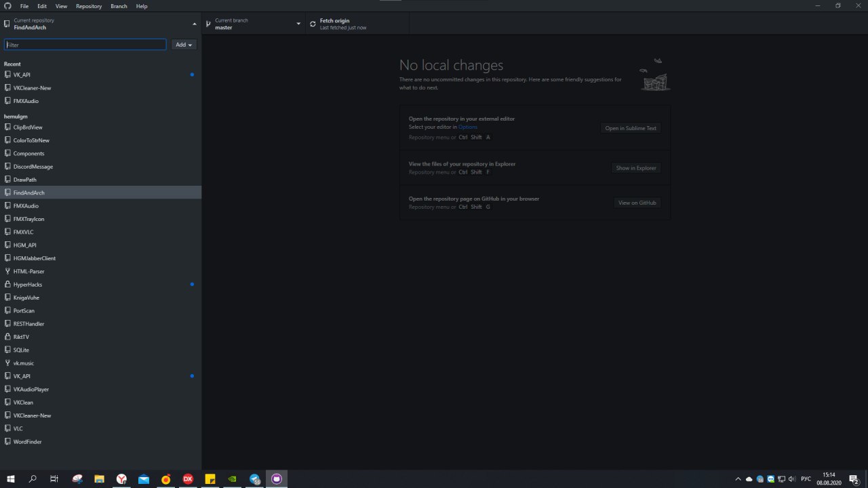Click repository icon next to VLC
Viewport: 868px width, 488px height.
tap(7, 428)
